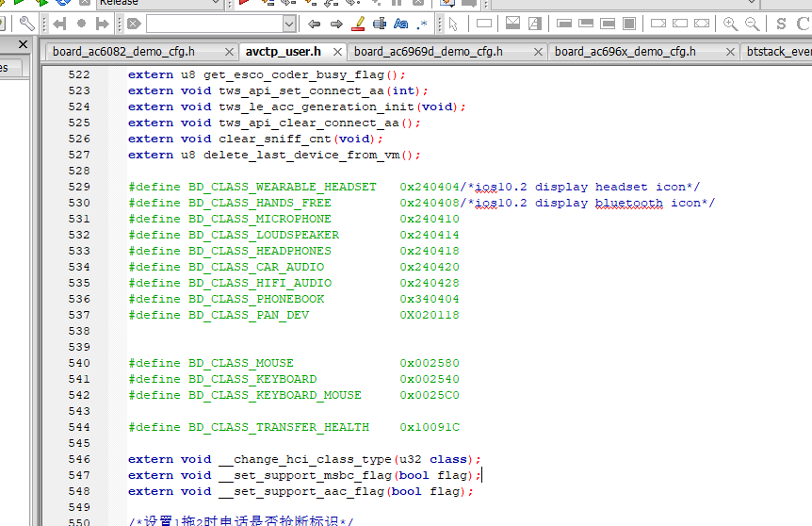
Task: Jump back with the left bar-arrow icon
Action: click(59, 24)
